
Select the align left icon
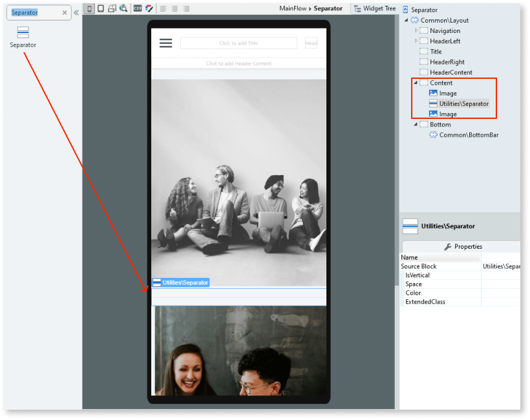tap(164, 9)
